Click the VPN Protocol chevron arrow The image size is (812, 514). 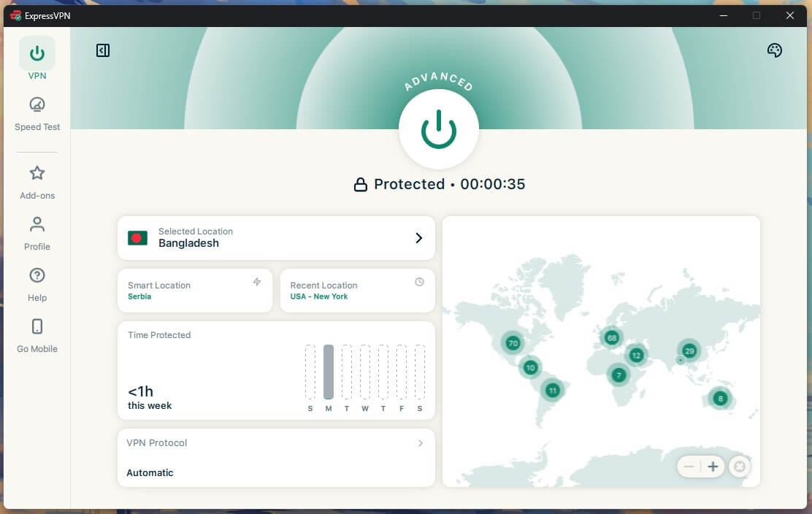tap(421, 443)
